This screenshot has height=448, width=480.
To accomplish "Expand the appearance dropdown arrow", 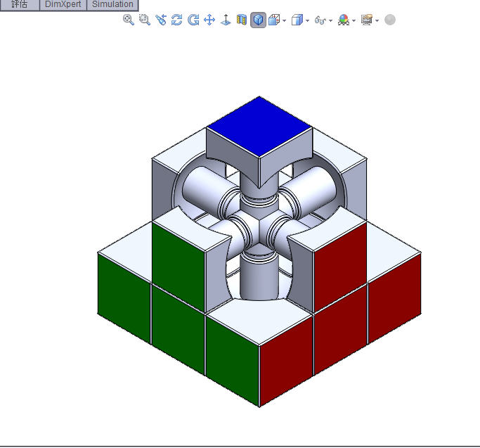I will coord(354,21).
